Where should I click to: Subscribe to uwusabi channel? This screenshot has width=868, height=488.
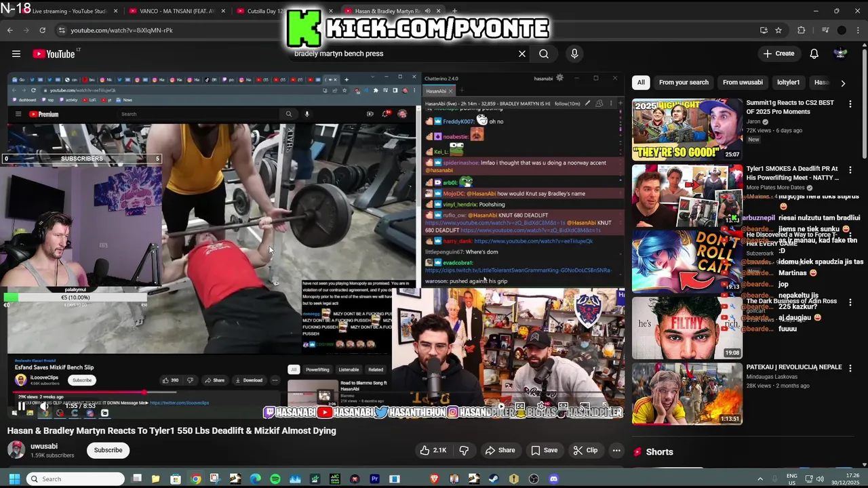(x=108, y=450)
